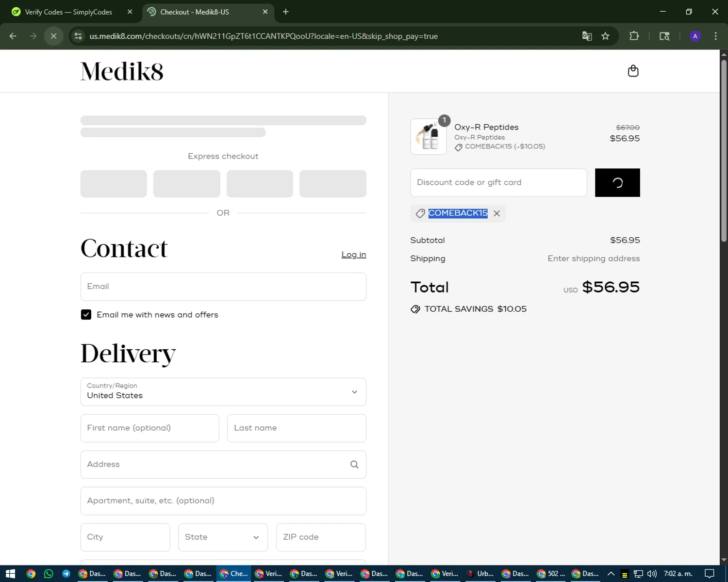Open the 502 taskbar window

click(551, 574)
